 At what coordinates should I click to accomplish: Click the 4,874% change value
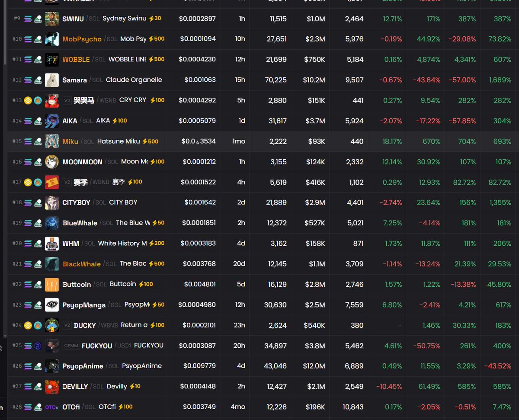[x=429, y=59]
